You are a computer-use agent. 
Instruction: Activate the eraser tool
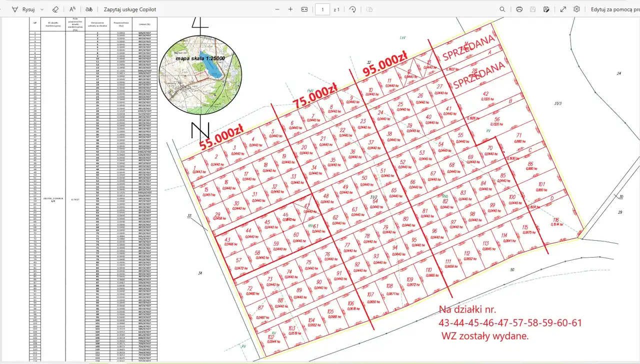[55, 9]
